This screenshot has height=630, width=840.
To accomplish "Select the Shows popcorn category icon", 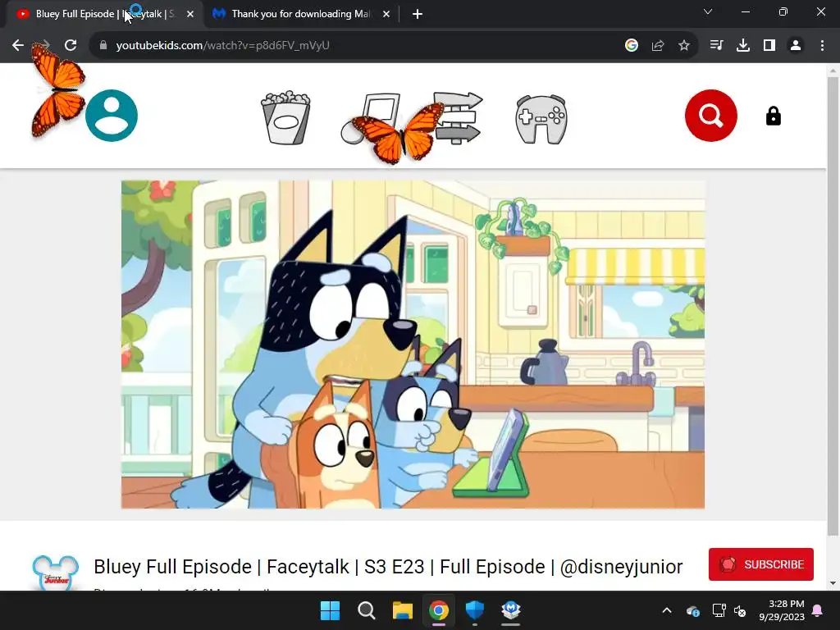I will [285, 117].
